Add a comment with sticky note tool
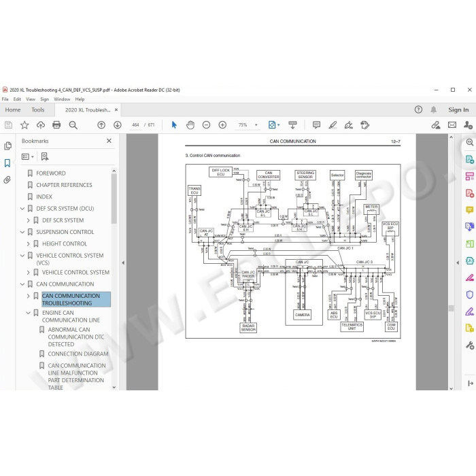The width and height of the screenshot is (476, 476). (x=316, y=124)
